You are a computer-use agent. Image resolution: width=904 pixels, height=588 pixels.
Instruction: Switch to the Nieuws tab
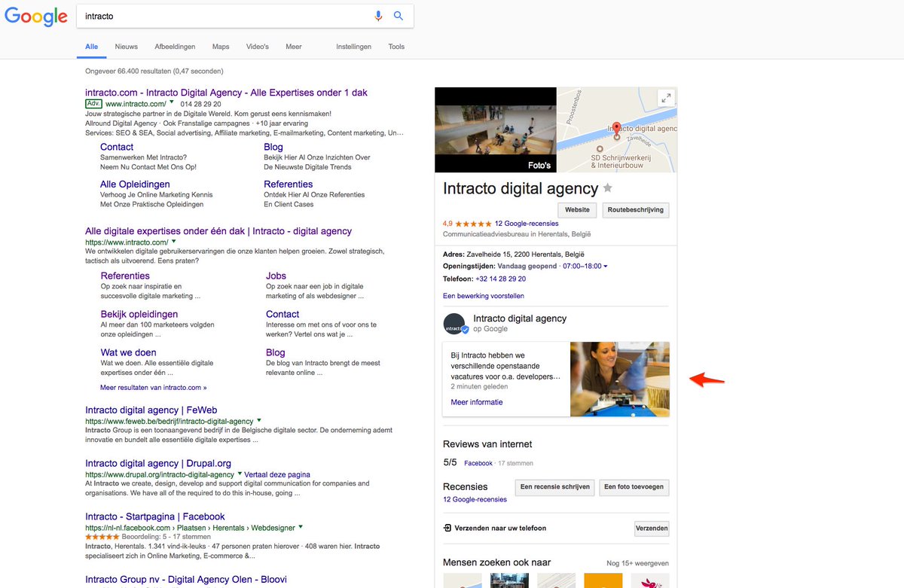click(x=127, y=47)
